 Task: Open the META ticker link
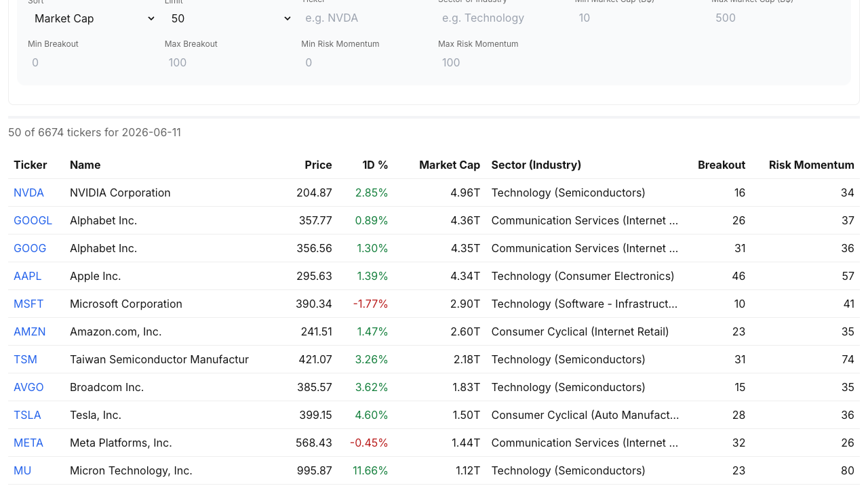pyautogui.click(x=28, y=443)
